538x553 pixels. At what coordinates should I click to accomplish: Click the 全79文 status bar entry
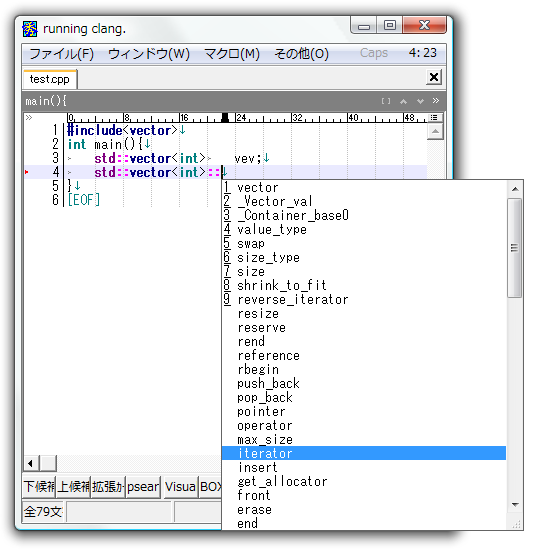coord(43,511)
